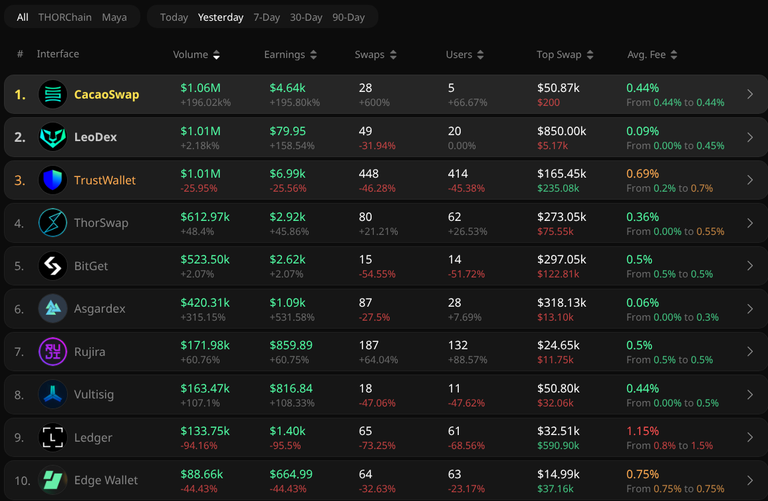The height and width of the screenshot is (501, 768).
Task: Click the LeoDex logo icon
Action: (53, 137)
